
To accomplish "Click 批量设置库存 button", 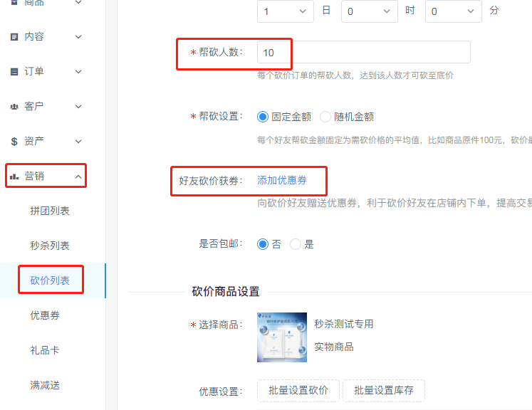I will [384, 391].
